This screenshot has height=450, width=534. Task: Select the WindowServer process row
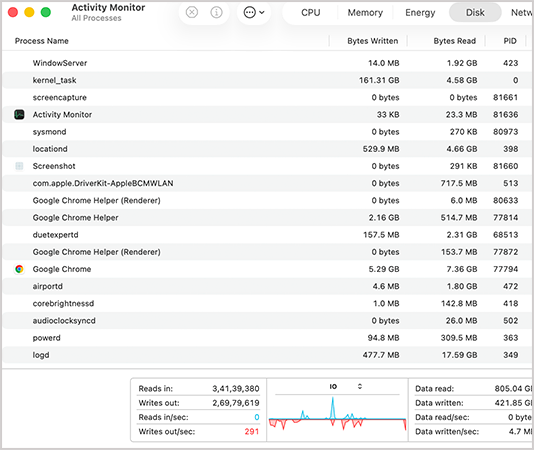tap(267, 63)
